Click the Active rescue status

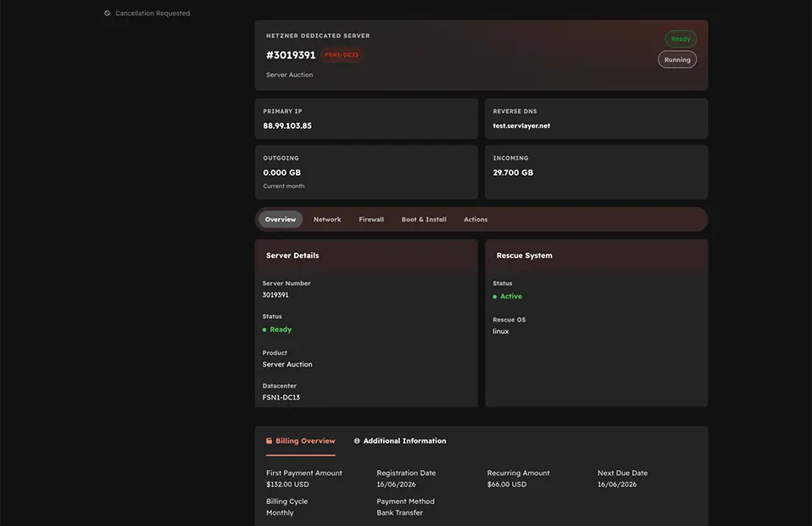pos(508,296)
